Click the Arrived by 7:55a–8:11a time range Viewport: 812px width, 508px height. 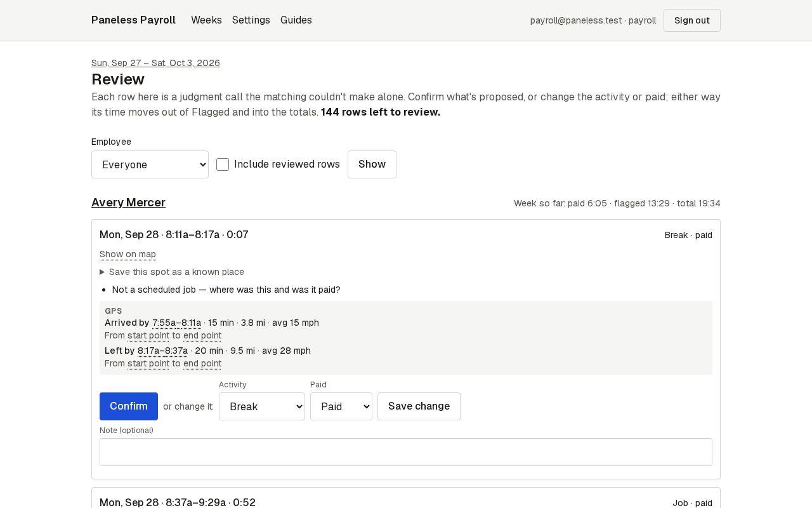[176, 323]
